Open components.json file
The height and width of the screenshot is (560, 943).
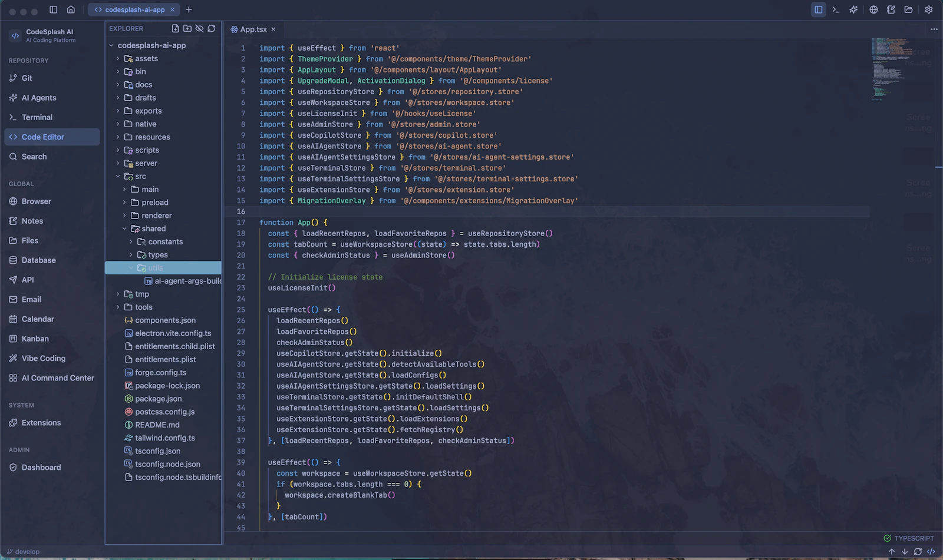click(x=164, y=320)
